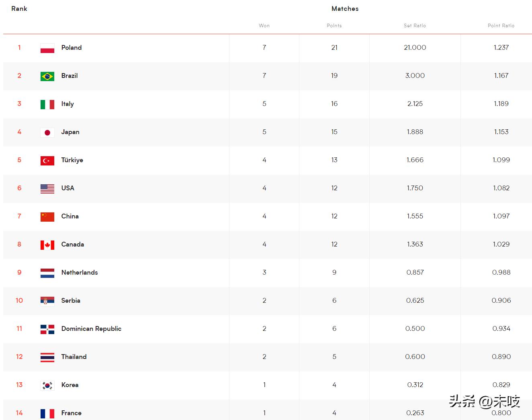This screenshot has width=532, height=420.
Task: Click the USA flag icon
Action: tap(47, 188)
